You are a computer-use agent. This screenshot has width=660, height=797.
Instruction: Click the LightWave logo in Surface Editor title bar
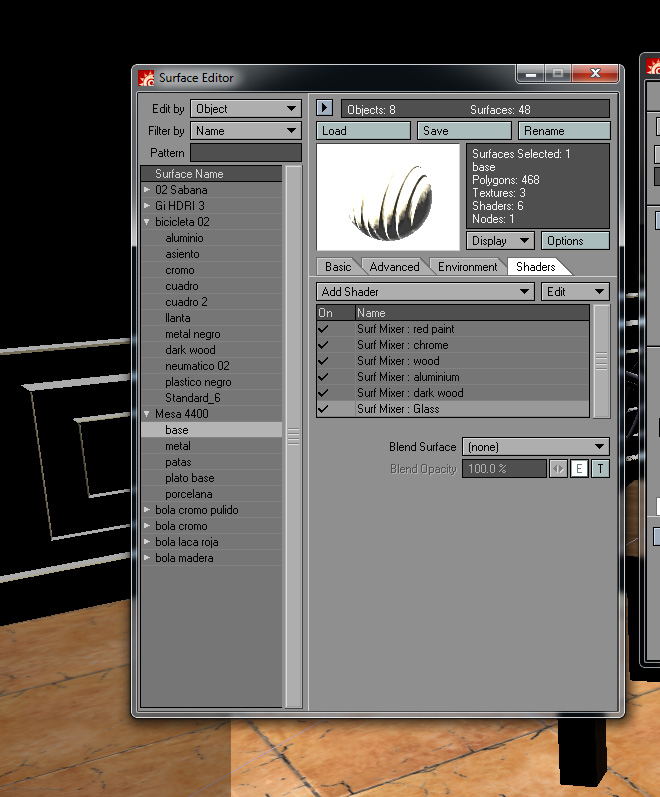(x=146, y=77)
